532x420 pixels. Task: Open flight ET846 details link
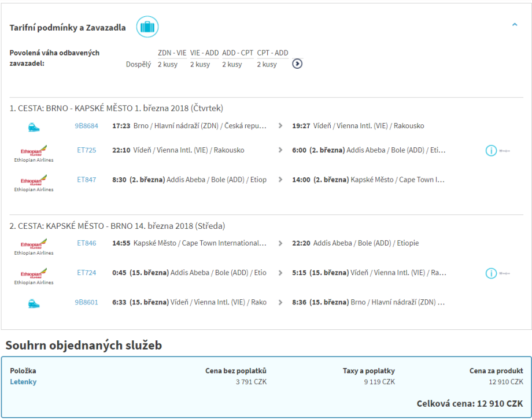tap(86, 243)
